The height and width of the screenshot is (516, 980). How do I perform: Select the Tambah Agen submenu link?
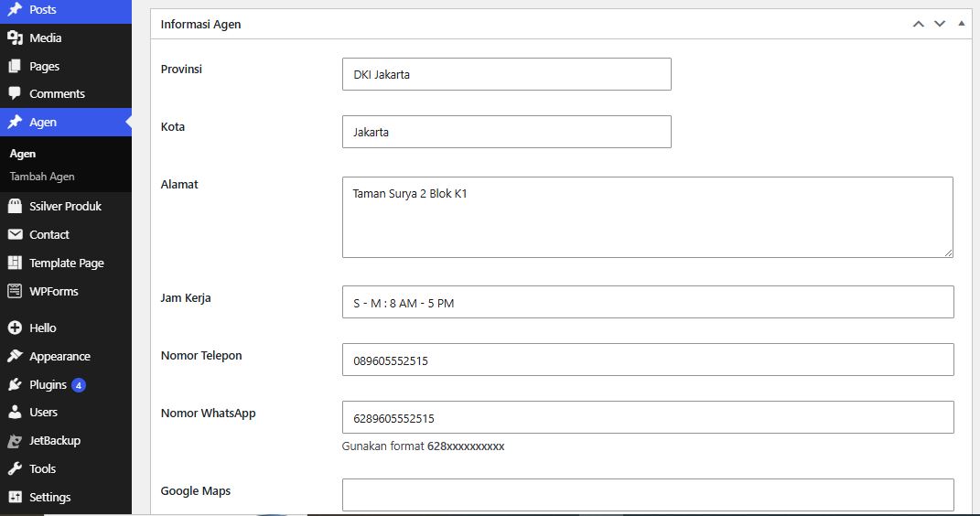[x=42, y=177]
